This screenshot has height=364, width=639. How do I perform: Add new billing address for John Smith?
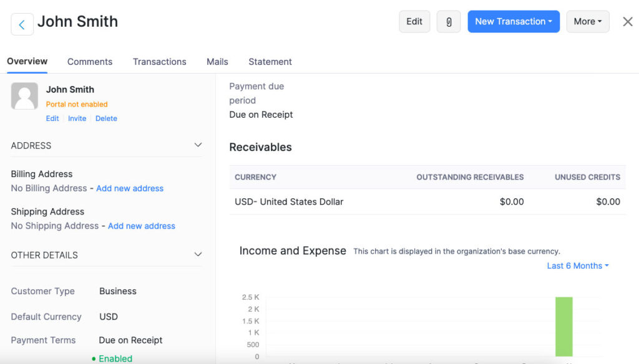pyautogui.click(x=130, y=188)
